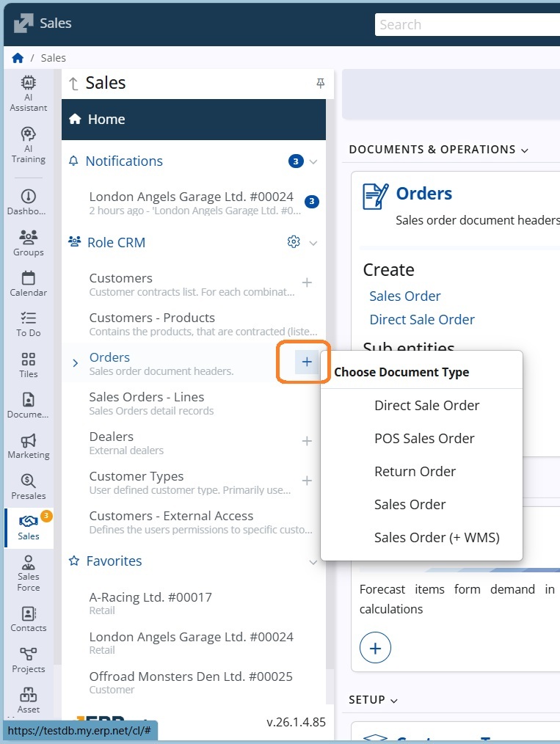Open Tiles in the sidebar
The height and width of the screenshot is (744, 560).
pyautogui.click(x=29, y=365)
